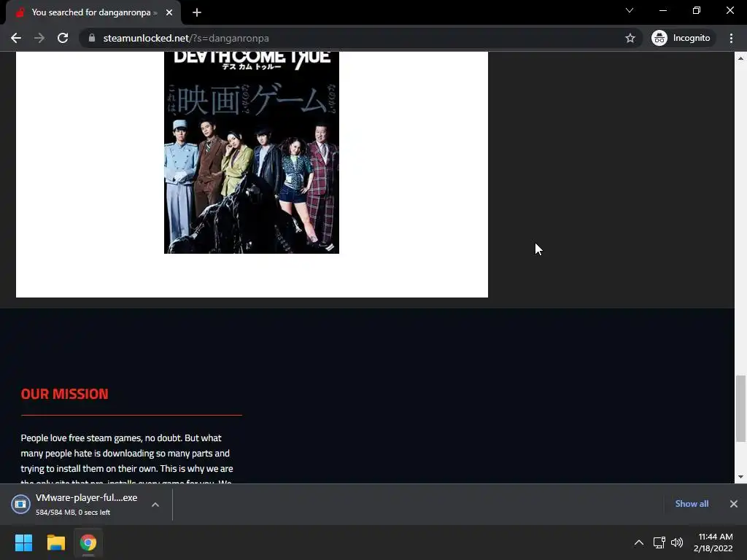The width and height of the screenshot is (747, 560).
Task: Click the 'People love free steam games' paragraph
Action: pos(127,459)
